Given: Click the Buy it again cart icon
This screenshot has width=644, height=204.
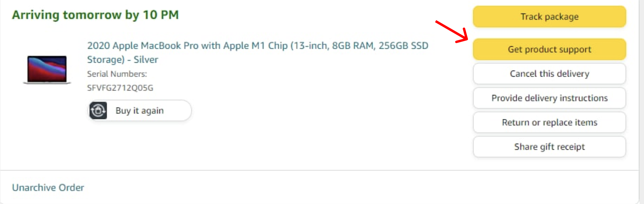Looking at the screenshot, I should [x=98, y=111].
